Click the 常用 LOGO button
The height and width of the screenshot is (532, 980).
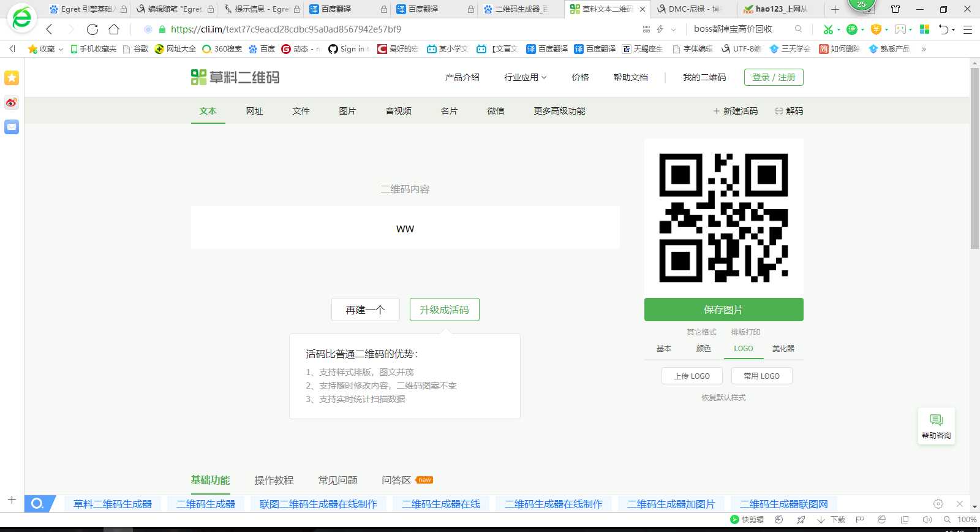pyautogui.click(x=762, y=376)
